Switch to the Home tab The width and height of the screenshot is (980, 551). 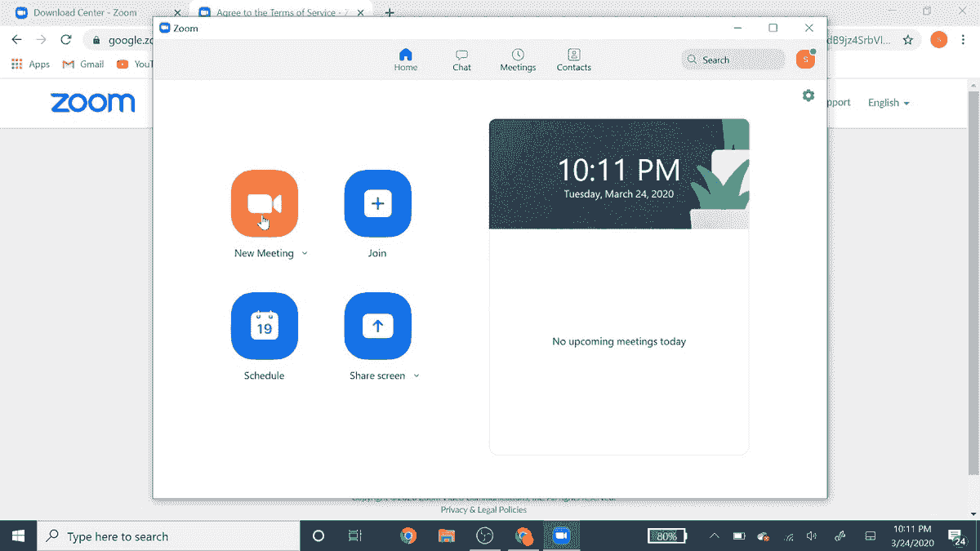(406, 60)
